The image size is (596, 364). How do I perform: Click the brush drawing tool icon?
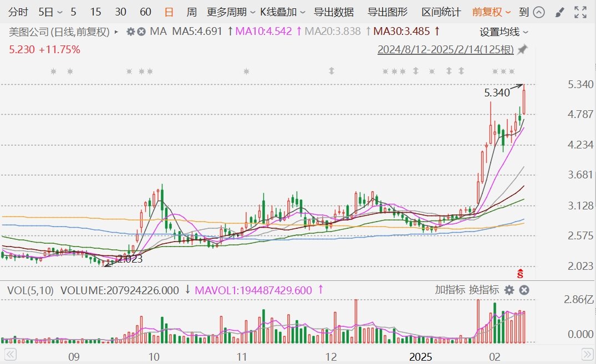pos(560,12)
